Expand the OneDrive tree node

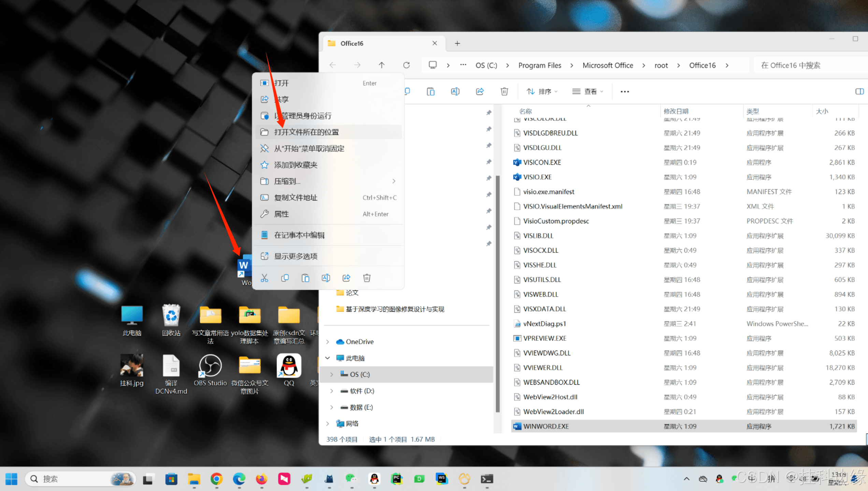click(328, 342)
